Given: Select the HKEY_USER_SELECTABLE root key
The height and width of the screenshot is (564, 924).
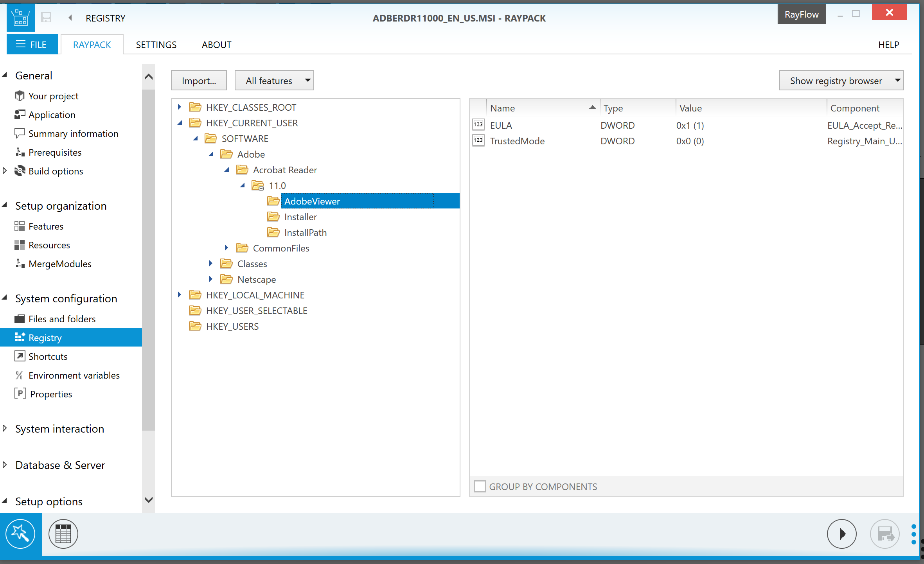Looking at the screenshot, I should coord(257,311).
